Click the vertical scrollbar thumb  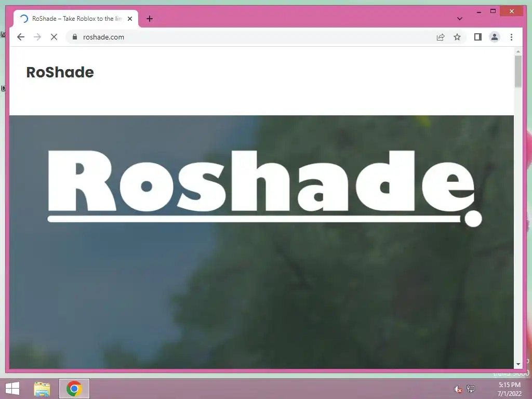click(518, 71)
